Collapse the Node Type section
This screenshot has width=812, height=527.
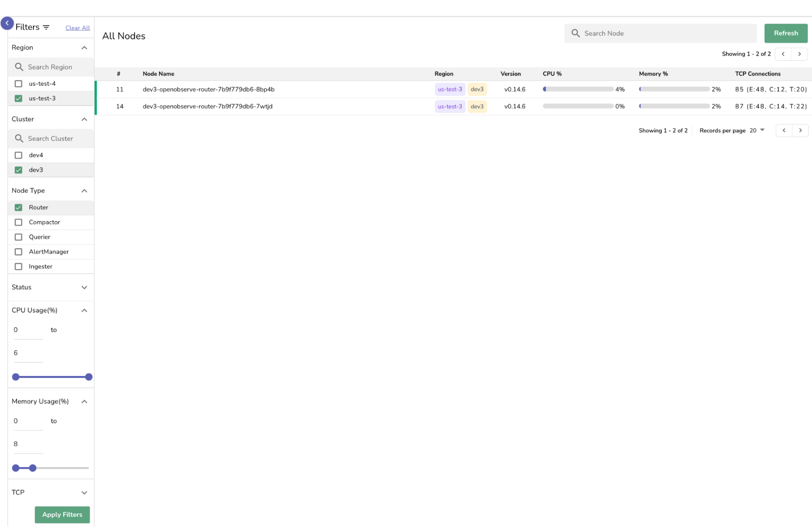coord(84,190)
